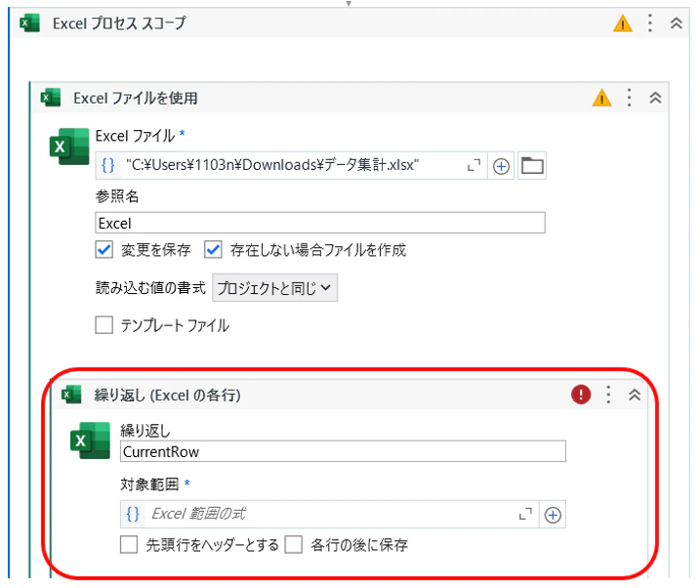The height and width of the screenshot is (588, 700).
Task: Check the 各行の後に保存 checkbox
Action: 294,545
